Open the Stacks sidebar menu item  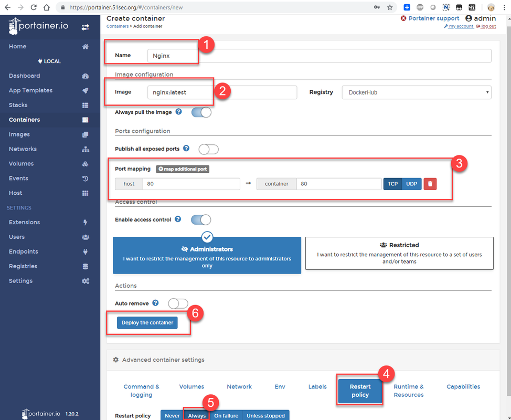18,105
